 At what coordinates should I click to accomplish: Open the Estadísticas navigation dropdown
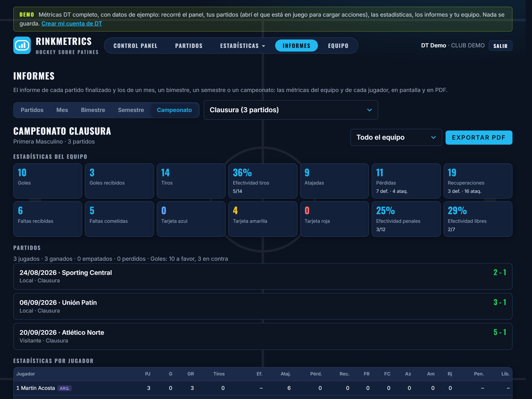click(242, 46)
